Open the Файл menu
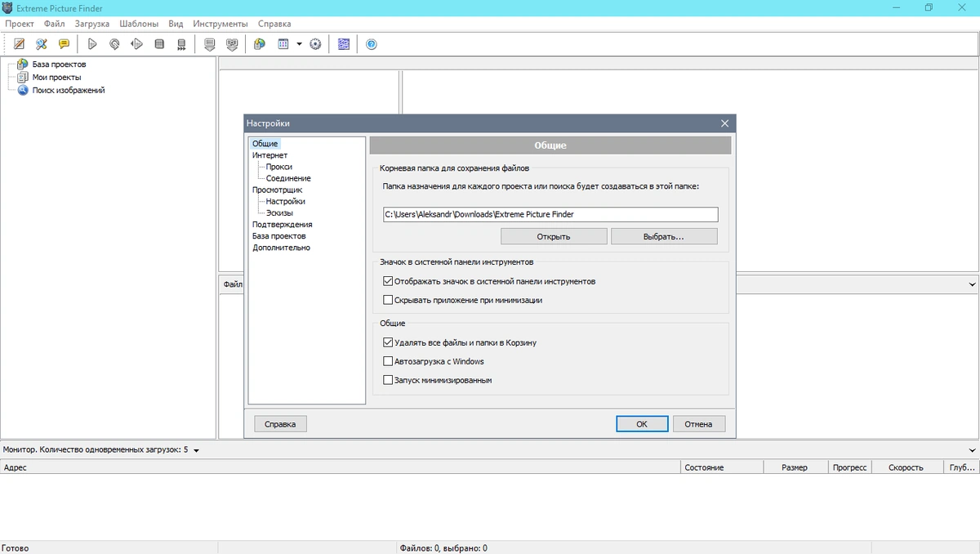The image size is (980, 554). [55, 24]
